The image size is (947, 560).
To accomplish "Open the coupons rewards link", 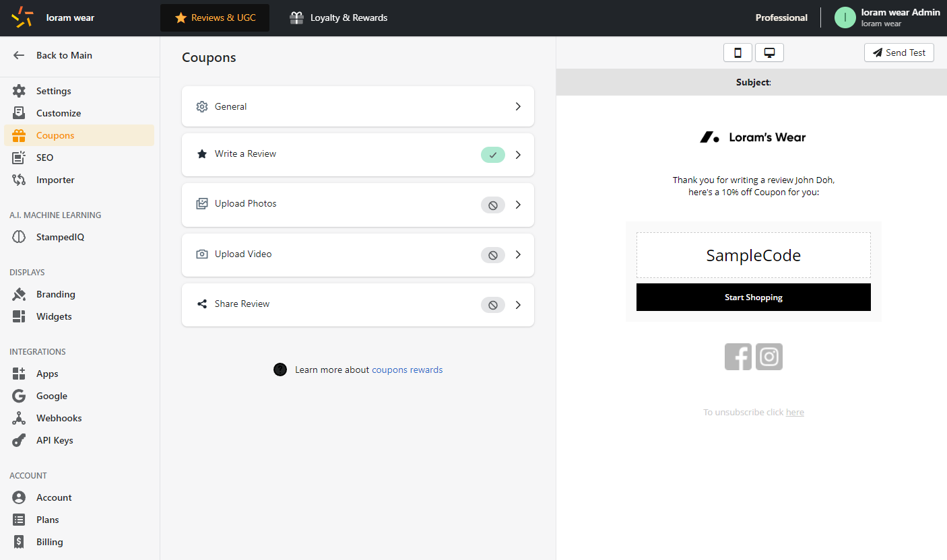I will 407,370.
